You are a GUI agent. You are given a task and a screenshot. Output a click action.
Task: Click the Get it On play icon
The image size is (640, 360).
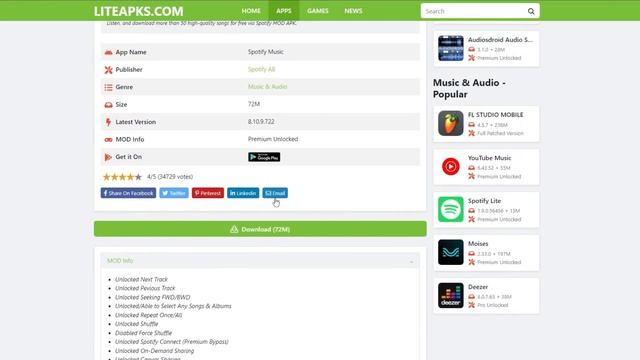[x=108, y=157]
